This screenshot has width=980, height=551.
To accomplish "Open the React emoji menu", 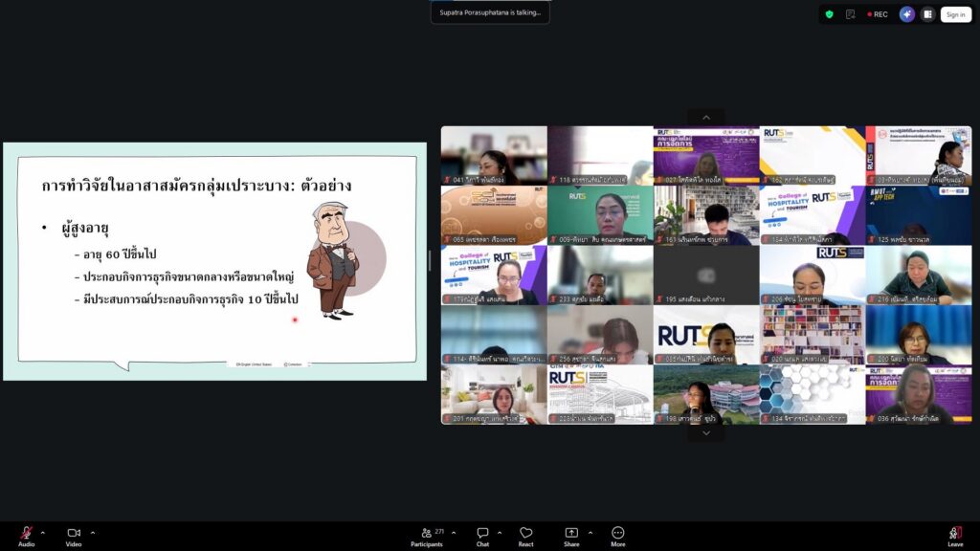I will [x=525, y=534].
